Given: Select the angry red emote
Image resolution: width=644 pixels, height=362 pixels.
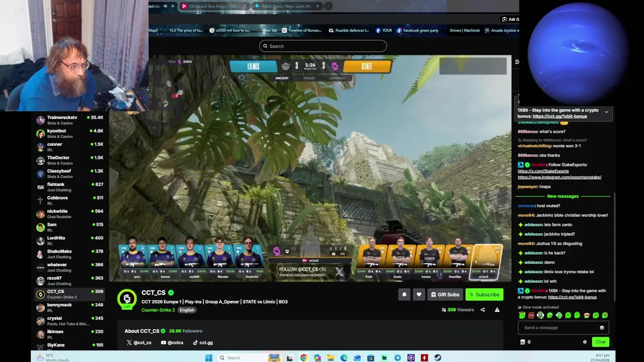Looking at the screenshot, I should pyautogui.click(x=531, y=315).
